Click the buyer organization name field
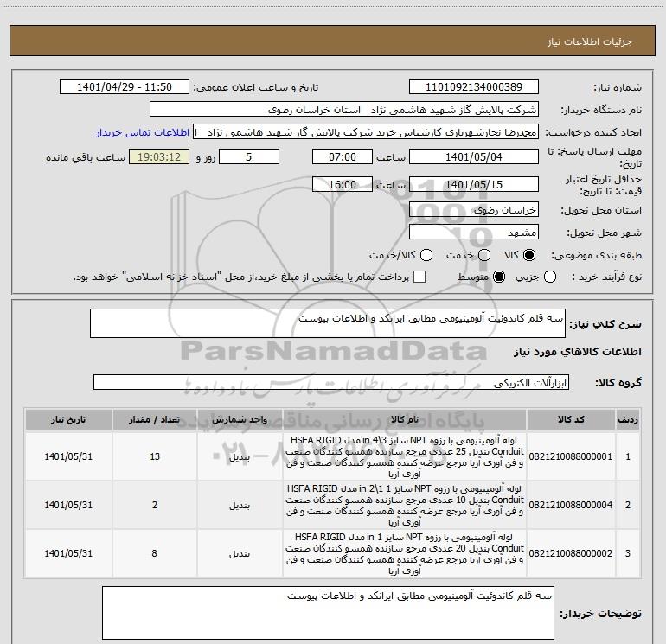This screenshot has height=644, width=666. pos(344,109)
